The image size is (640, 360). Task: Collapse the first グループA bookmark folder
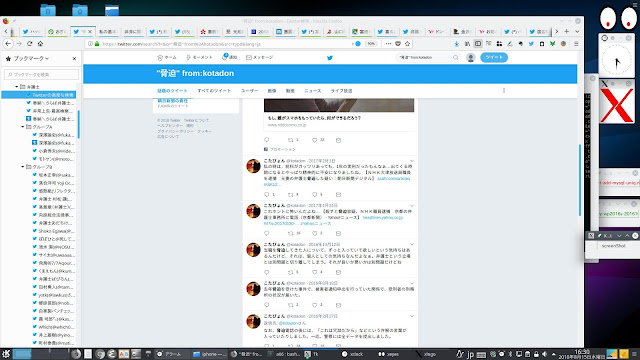[23, 127]
